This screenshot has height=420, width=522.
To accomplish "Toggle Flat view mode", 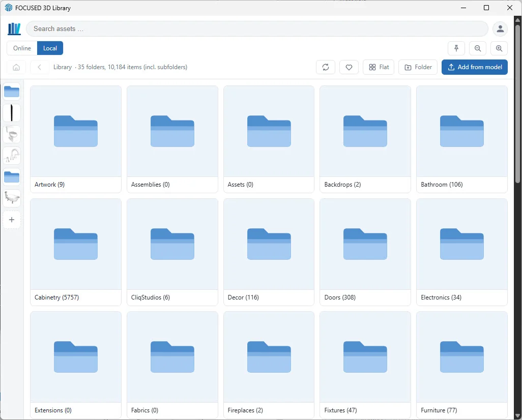I will 379,67.
